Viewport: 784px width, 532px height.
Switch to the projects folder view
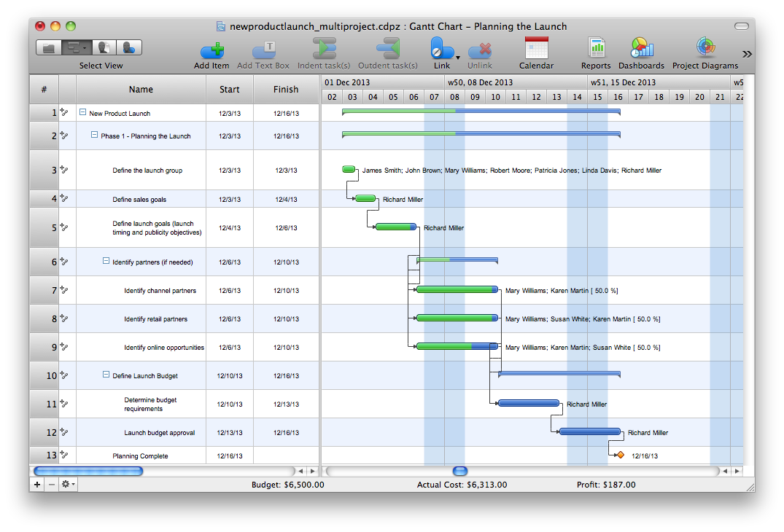tap(49, 48)
